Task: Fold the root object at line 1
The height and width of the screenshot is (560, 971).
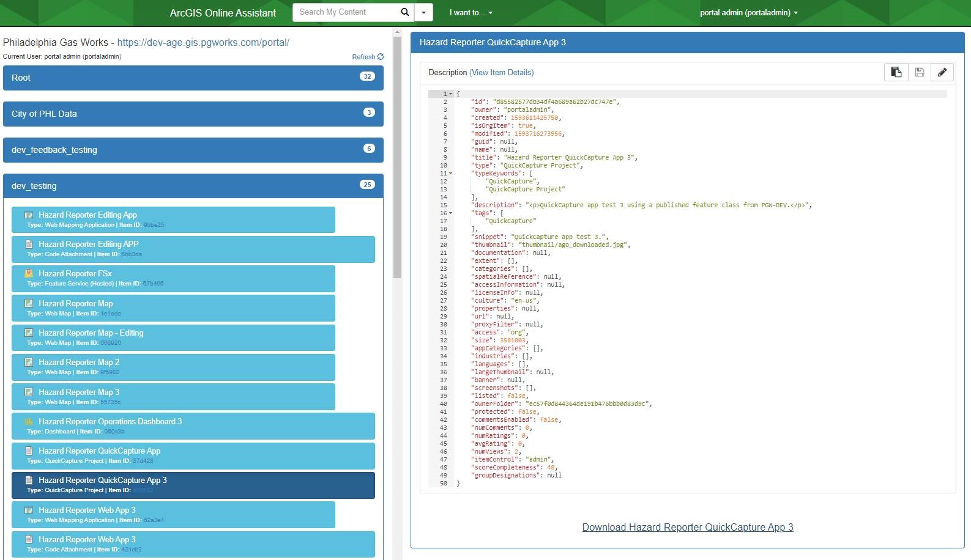Action: pos(451,94)
